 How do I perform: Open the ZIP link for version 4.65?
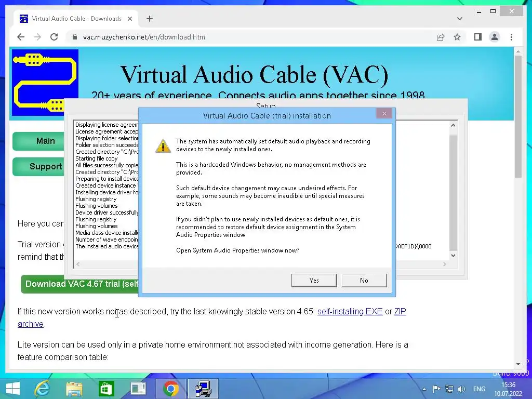tap(400, 312)
